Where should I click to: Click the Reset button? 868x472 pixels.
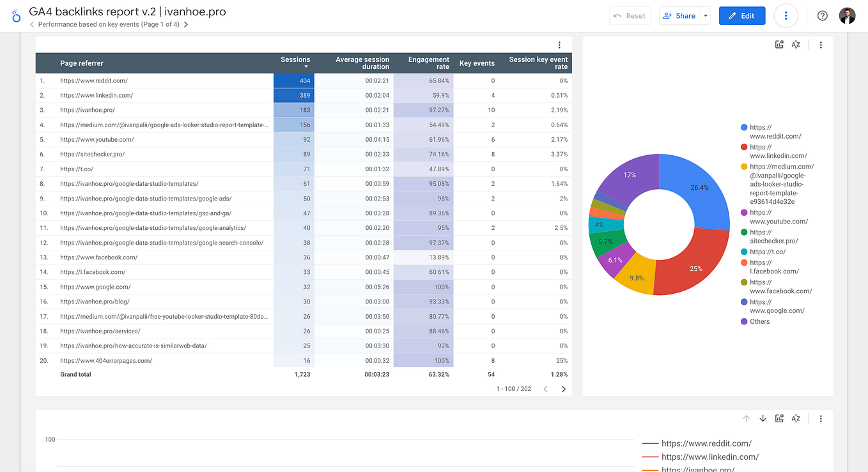[x=630, y=15]
